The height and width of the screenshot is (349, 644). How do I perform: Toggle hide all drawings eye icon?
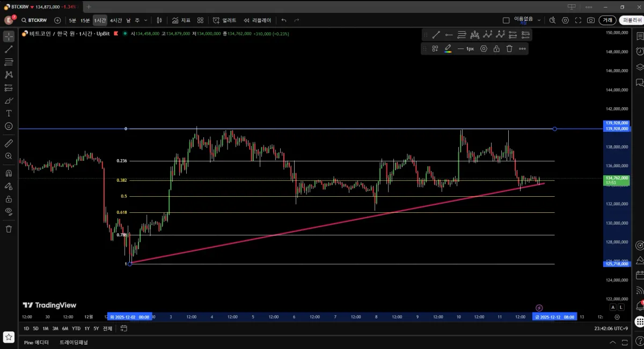click(9, 211)
